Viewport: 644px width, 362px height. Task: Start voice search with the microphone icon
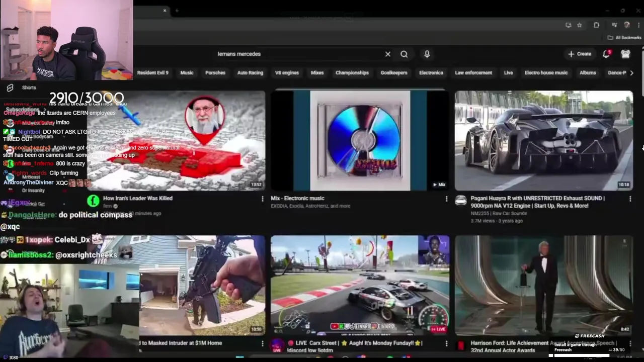(427, 54)
